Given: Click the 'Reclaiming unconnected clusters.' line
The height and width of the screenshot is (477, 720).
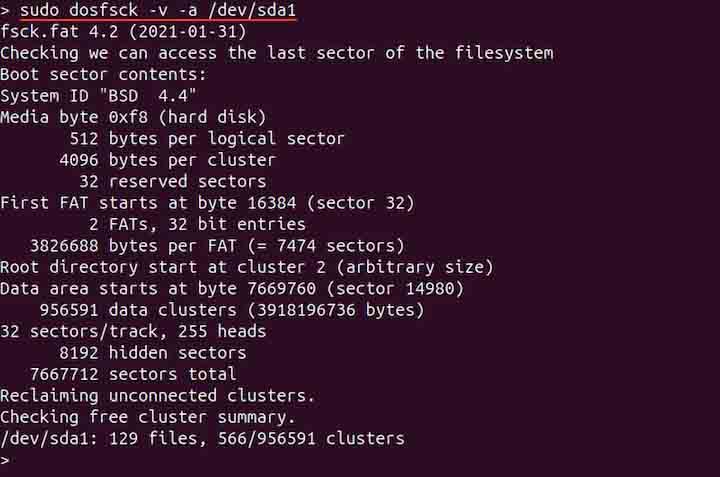Looking at the screenshot, I should [x=157, y=395].
